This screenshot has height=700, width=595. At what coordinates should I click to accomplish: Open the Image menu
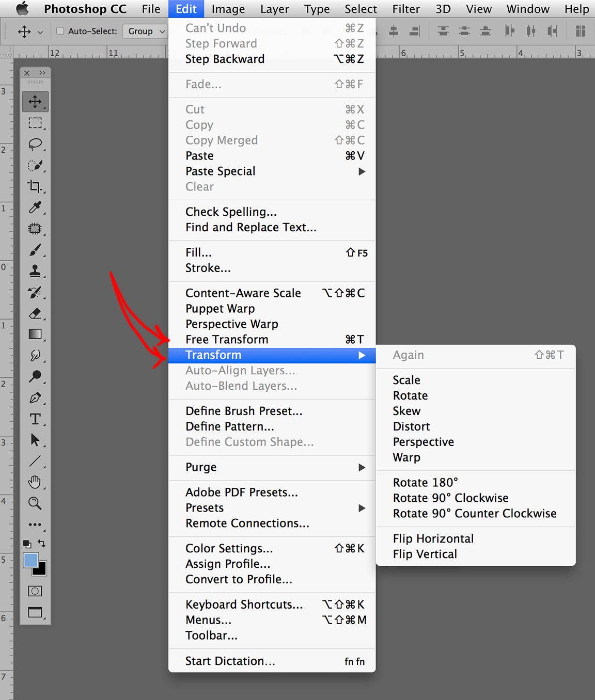point(228,9)
